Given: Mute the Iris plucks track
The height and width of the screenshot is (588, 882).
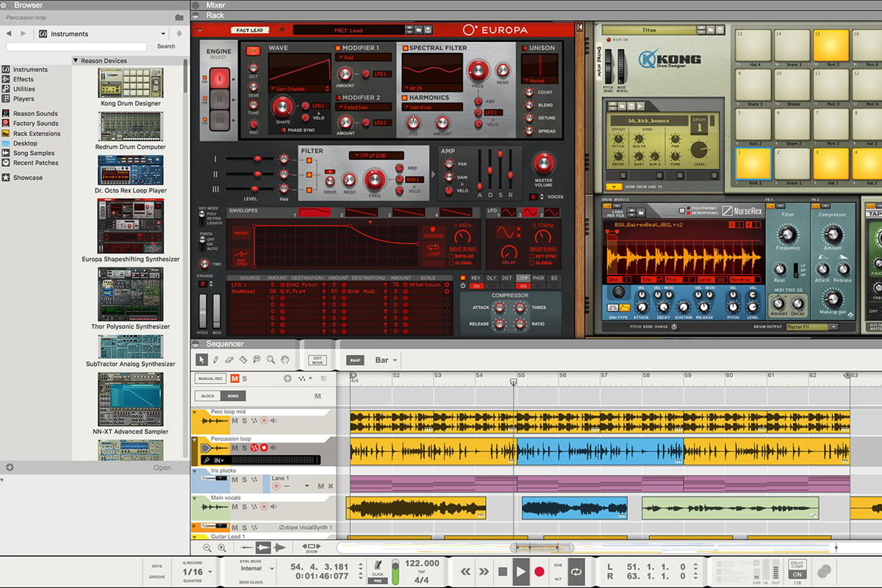Looking at the screenshot, I should pyautogui.click(x=234, y=480).
